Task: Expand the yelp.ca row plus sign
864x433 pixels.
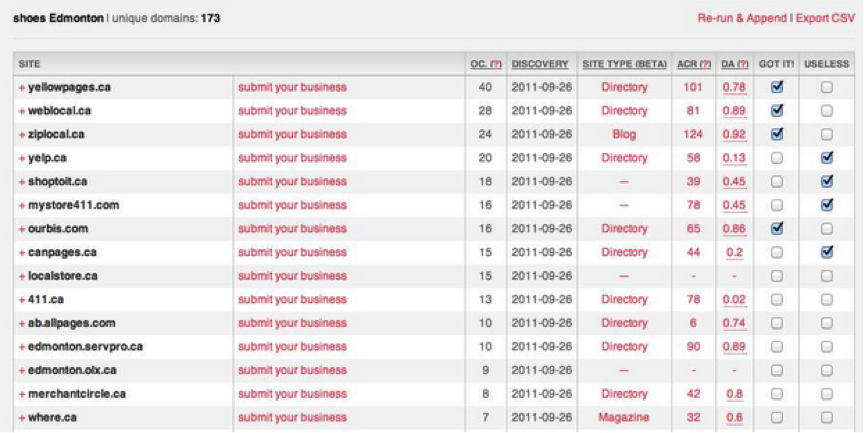Action: coord(22,159)
